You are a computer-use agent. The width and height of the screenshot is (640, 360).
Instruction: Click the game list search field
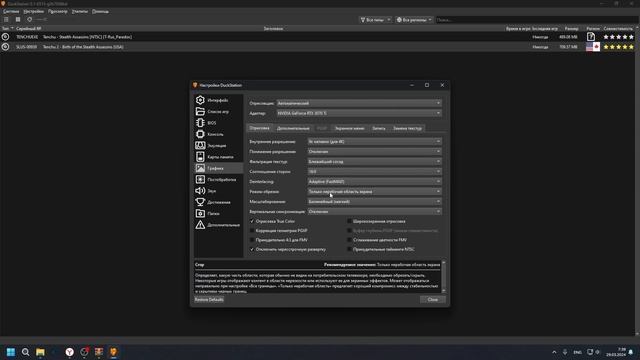click(536, 20)
